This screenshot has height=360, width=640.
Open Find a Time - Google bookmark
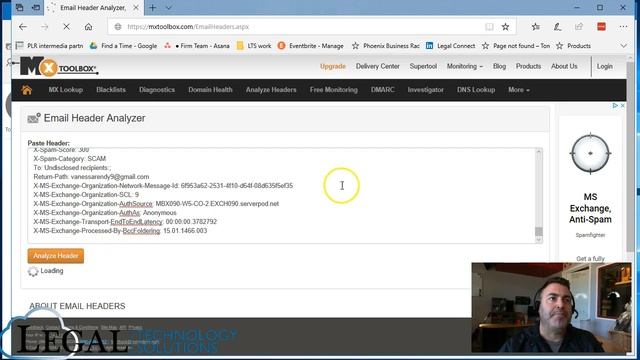pos(124,46)
